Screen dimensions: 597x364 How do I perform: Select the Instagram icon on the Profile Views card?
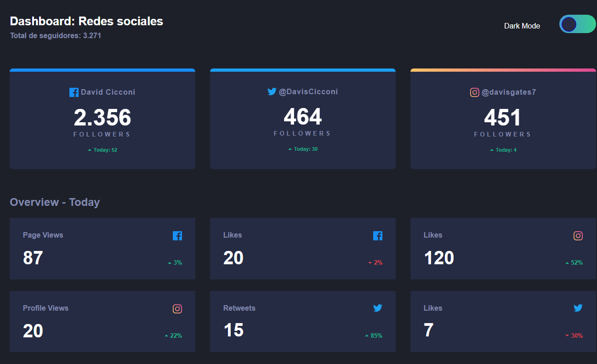coord(177,308)
